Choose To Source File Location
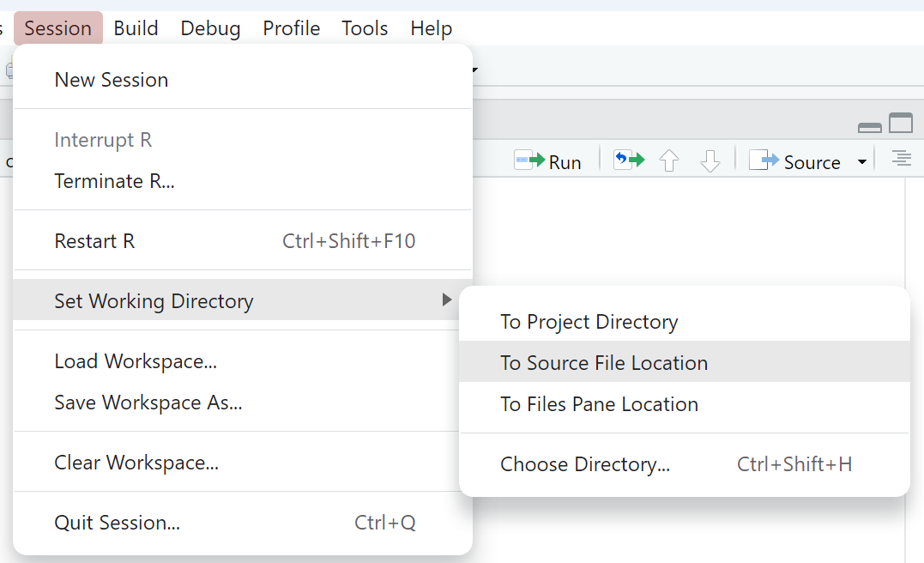 click(604, 363)
